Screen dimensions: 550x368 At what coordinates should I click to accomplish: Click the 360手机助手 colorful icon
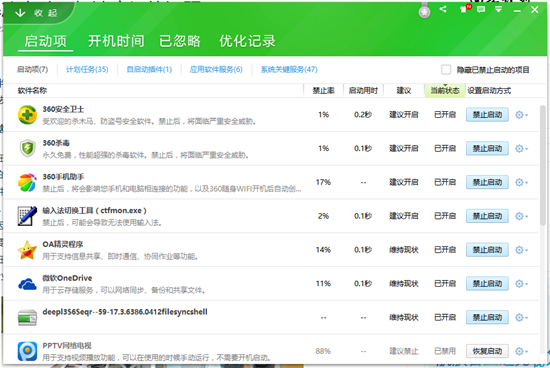tap(27, 182)
